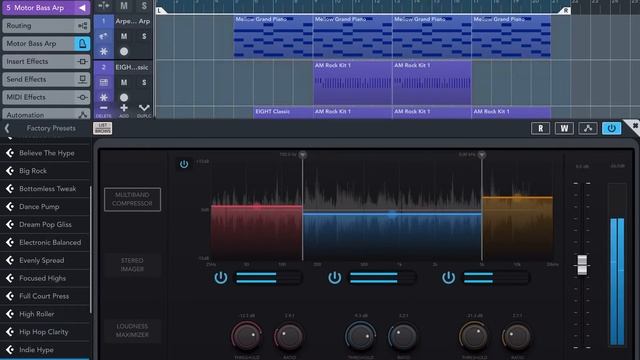
Task: Switch to the Loudness Maximizer module
Action: pyautogui.click(x=132, y=331)
